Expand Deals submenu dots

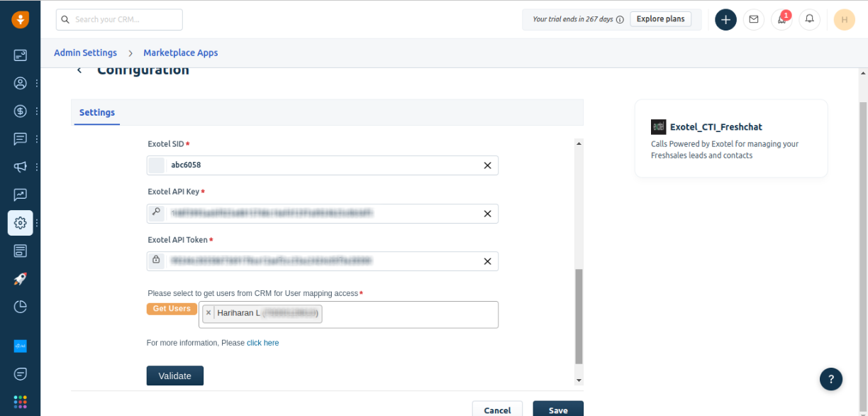37,111
